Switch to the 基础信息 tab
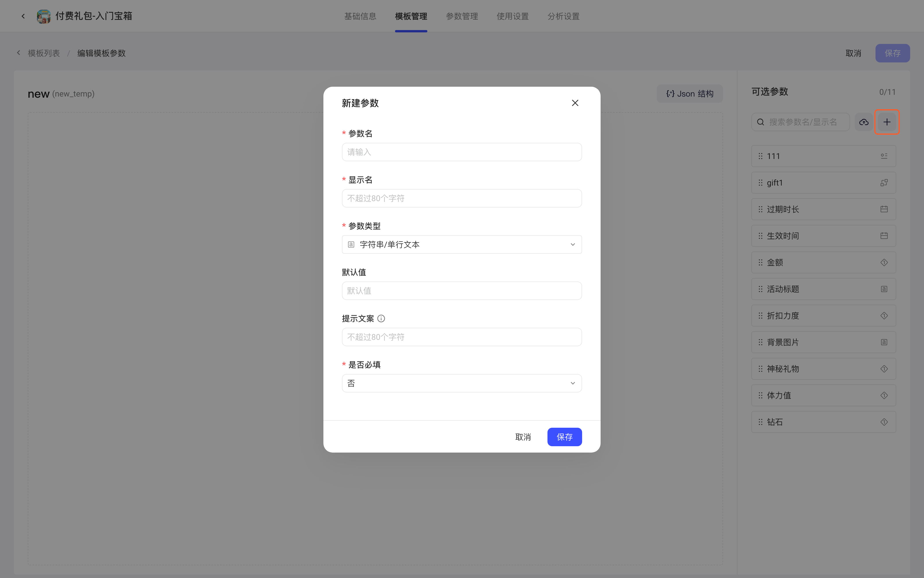 pyautogui.click(x=360, y=16)
